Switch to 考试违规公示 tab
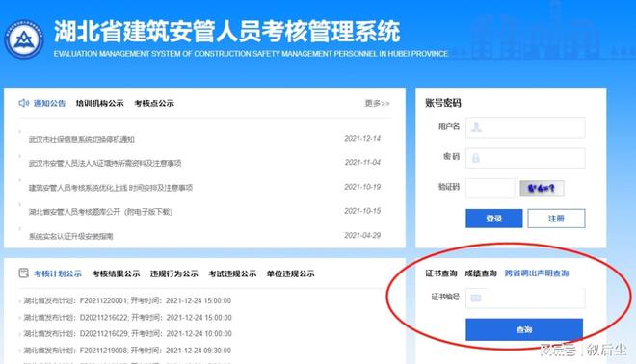This screenshot has height=364, width=636. 232,273
